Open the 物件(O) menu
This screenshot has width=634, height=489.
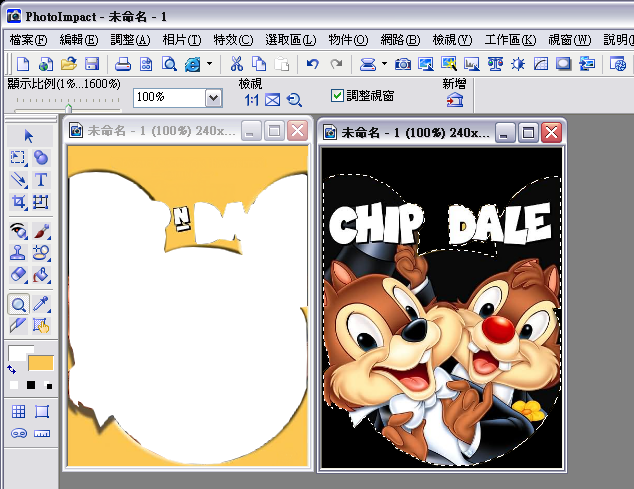click(x=348, y=40)
